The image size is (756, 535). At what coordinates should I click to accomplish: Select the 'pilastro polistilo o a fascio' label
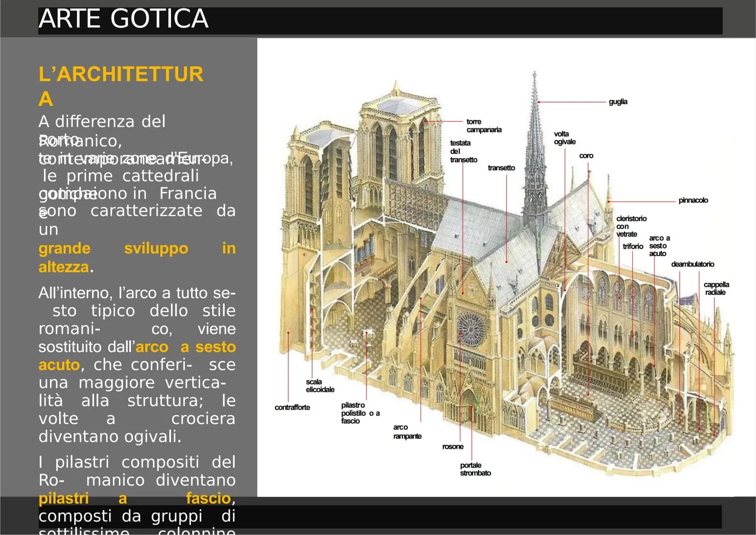point(360,413)
